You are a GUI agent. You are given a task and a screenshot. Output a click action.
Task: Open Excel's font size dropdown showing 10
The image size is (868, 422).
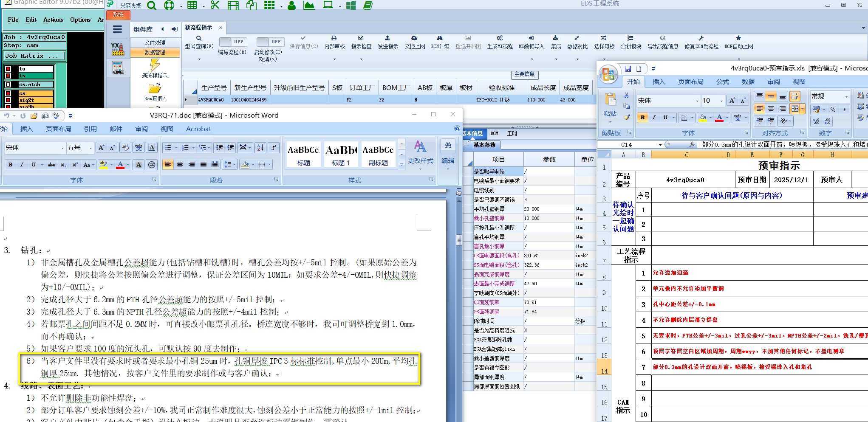tap(721, 101)
